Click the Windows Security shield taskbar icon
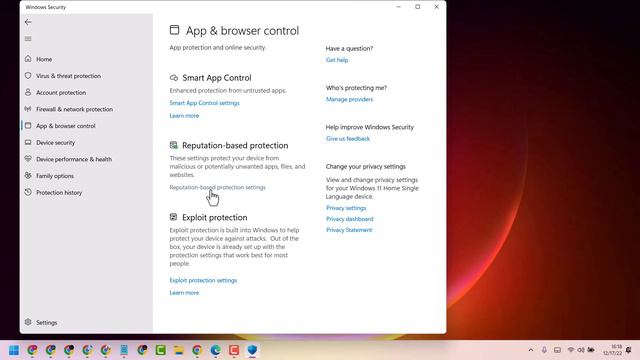 point(252,350)
